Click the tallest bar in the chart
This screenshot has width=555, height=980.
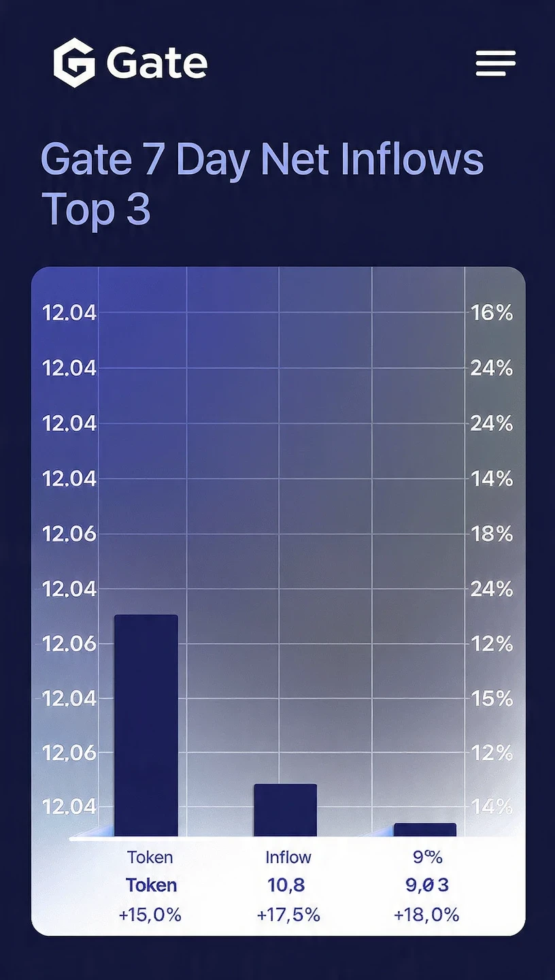click(x=146, y=725)
